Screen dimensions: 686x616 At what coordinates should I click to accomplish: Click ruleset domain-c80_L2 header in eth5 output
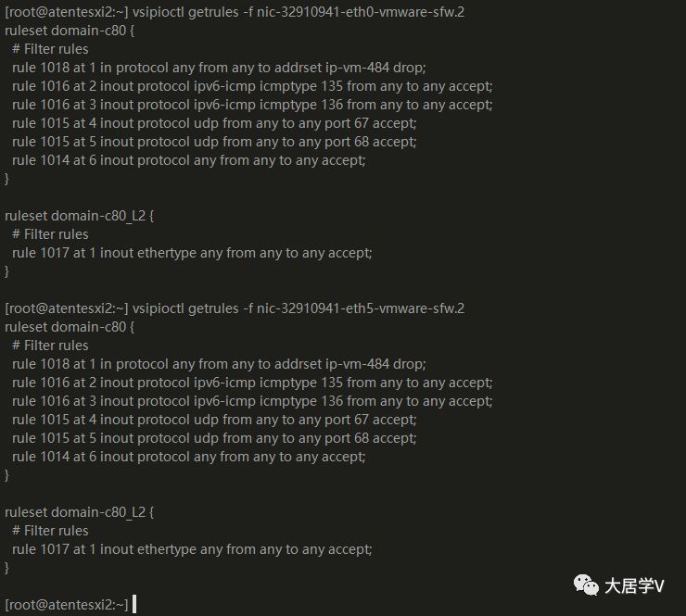pyautogui.click(x=79, y=512)
